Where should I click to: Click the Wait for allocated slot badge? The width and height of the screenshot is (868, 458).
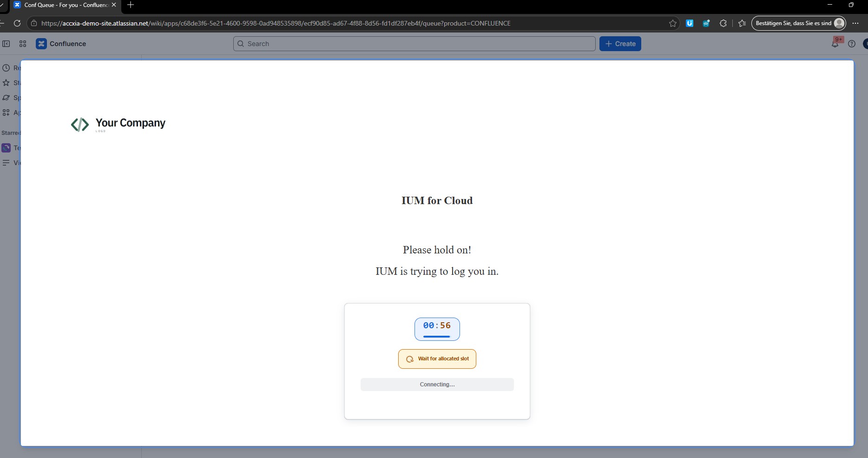tap(437, 359)
